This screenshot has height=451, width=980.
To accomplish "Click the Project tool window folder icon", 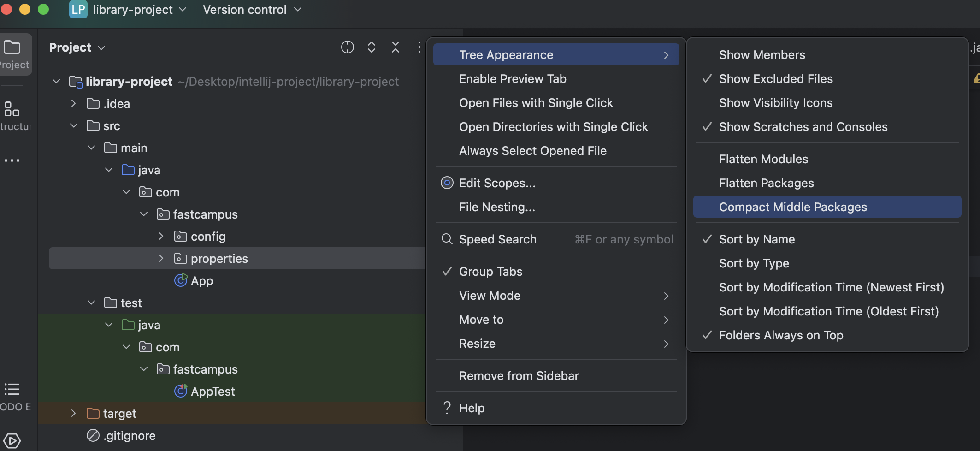I will click(12, 47).
